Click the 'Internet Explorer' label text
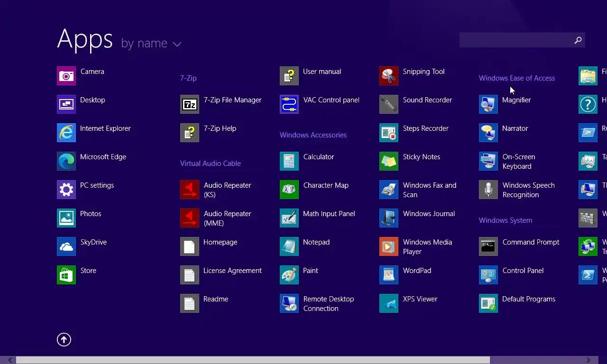The image size is (607, 364). click(105, 128)
